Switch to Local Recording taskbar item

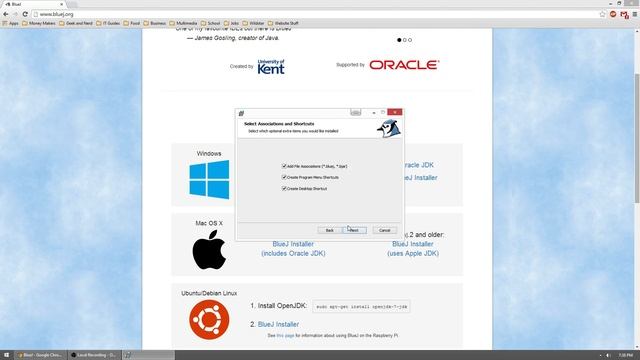[94, 355]
